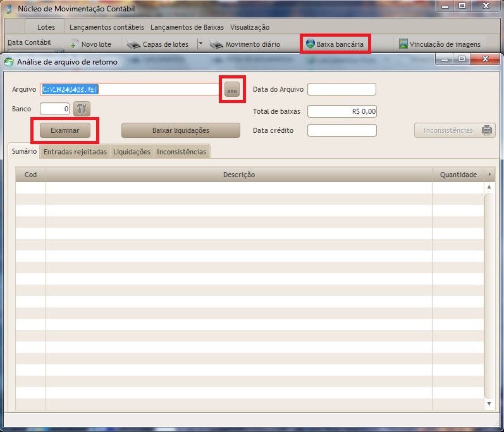Click the Vinculação de imagens icon
This screenshot has width=504, height=432.
pyautogui.click(x=403, y=44)
